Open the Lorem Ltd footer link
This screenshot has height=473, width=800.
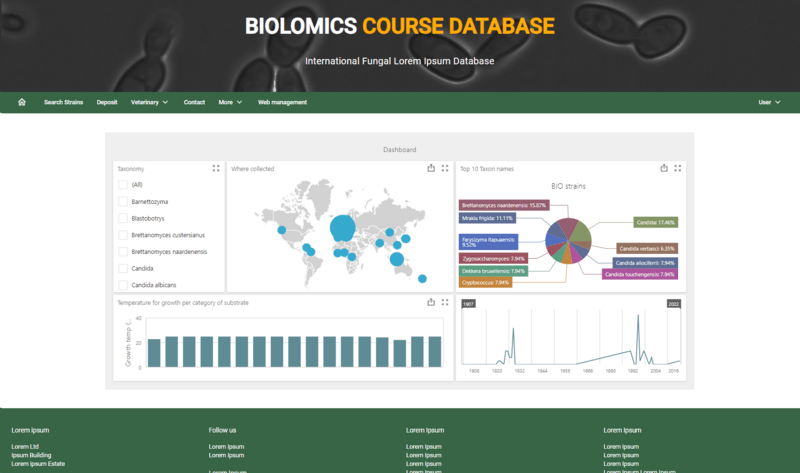pyautogui.click(x=25, y=446)
